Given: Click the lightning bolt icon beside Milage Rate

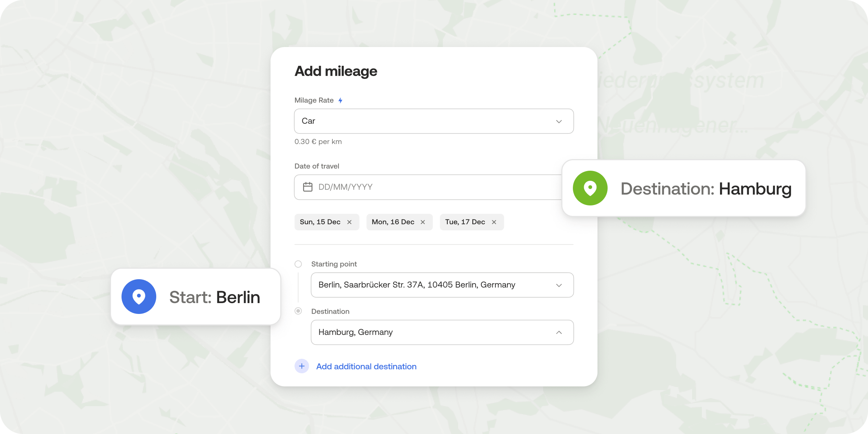Looking at the screenshot, I should point(340,101).
